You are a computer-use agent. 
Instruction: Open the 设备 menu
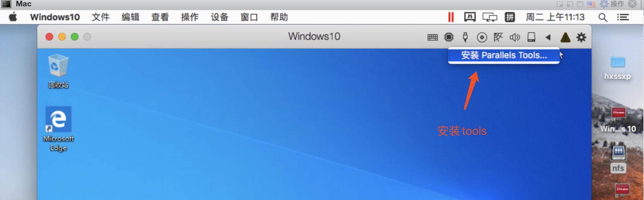pos(220,17)
